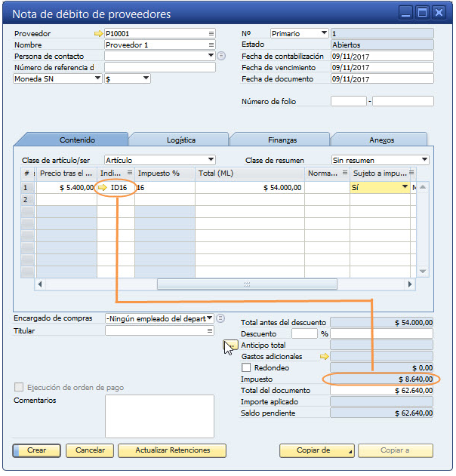Expand the Clase de artículo dropdown
The width and height of the screenshot is (456, 476).
pyautogui.click(x=211, y=160)
